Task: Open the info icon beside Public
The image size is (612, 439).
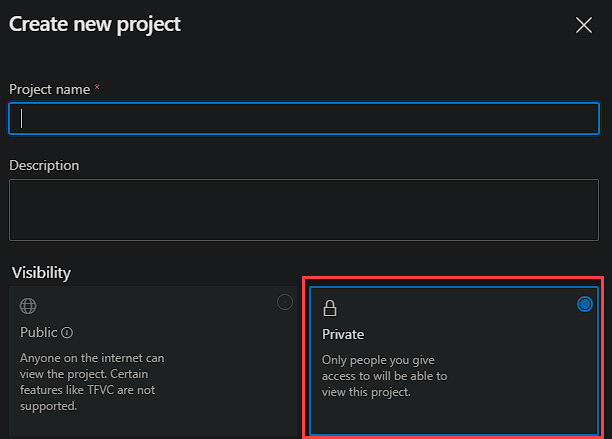Action: (x=67, y=333)
